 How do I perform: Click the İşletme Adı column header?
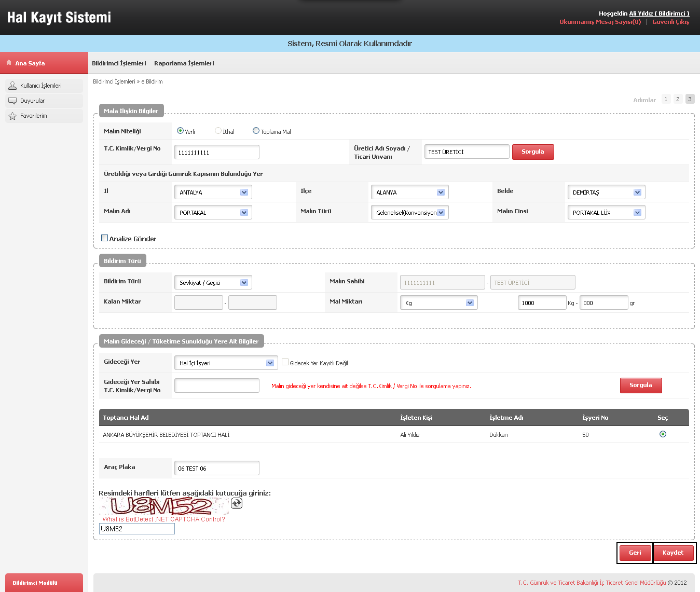[x=506, y=418]
